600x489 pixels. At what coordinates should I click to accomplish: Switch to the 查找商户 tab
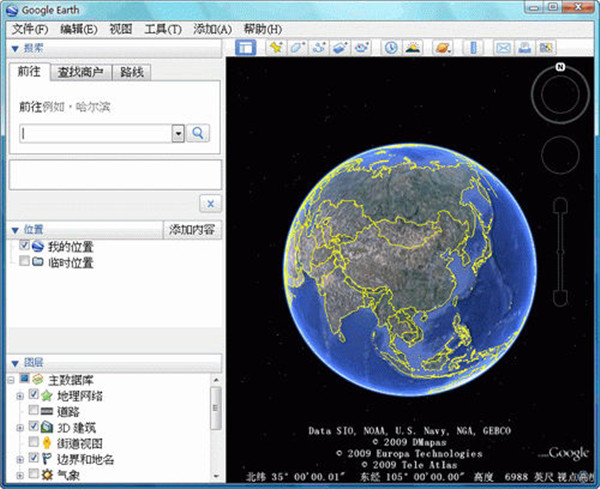click(79, 73)
